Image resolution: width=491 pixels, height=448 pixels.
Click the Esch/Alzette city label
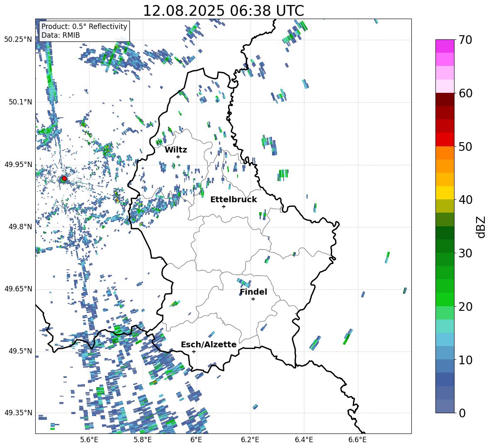209,344
